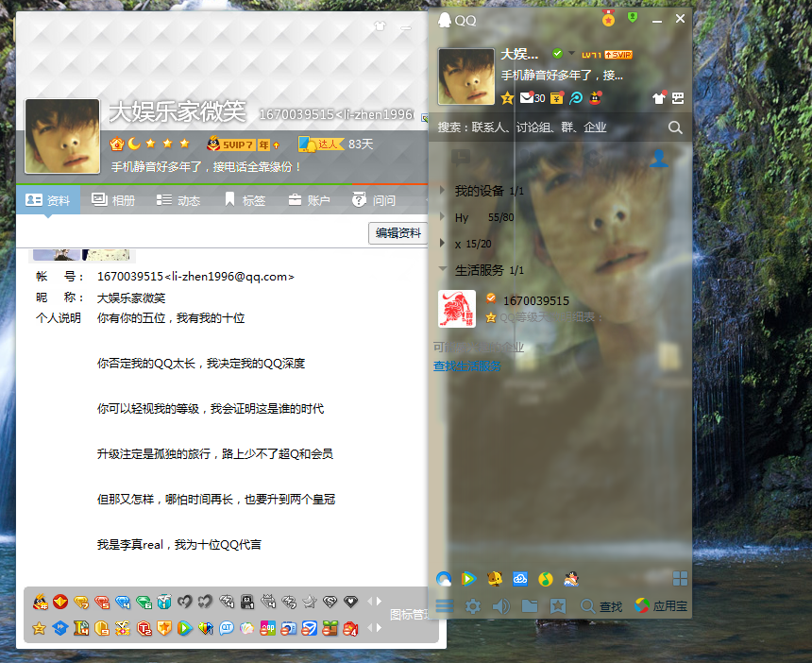
Task: Open the file assistant folder icon
Action: tap(530, 606)
